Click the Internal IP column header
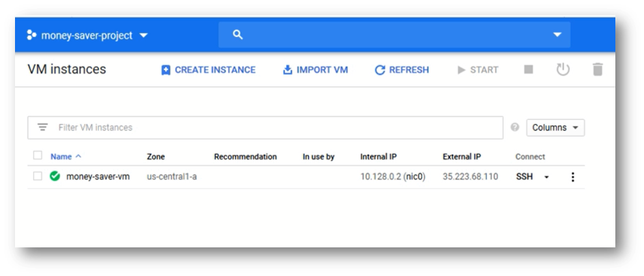 (378, 157)
